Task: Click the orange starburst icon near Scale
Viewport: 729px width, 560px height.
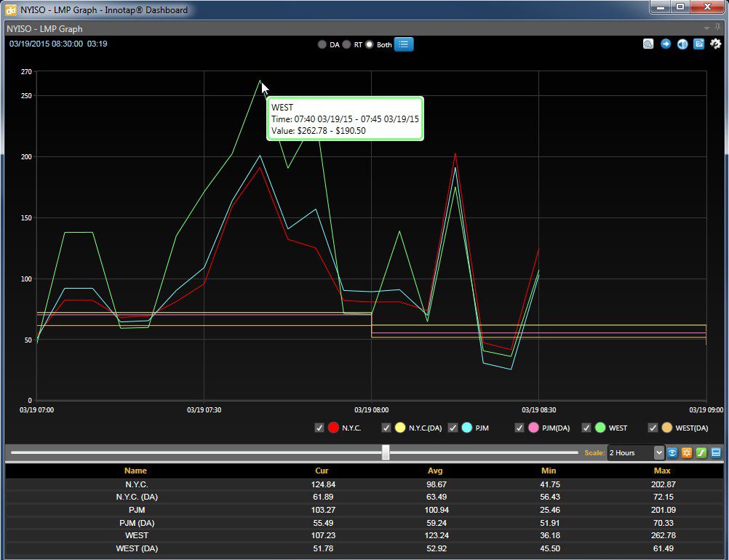Action: (x=687, y=452)
